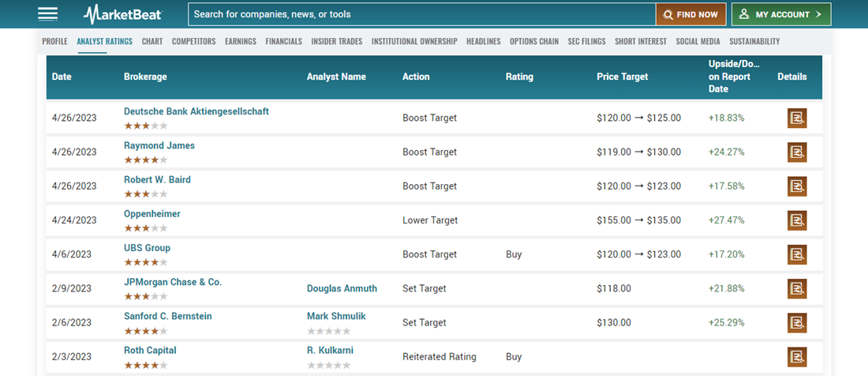Switch to the Insider Trades tab
The height and width of the screenshot is (376, 868).
(337, 42)
